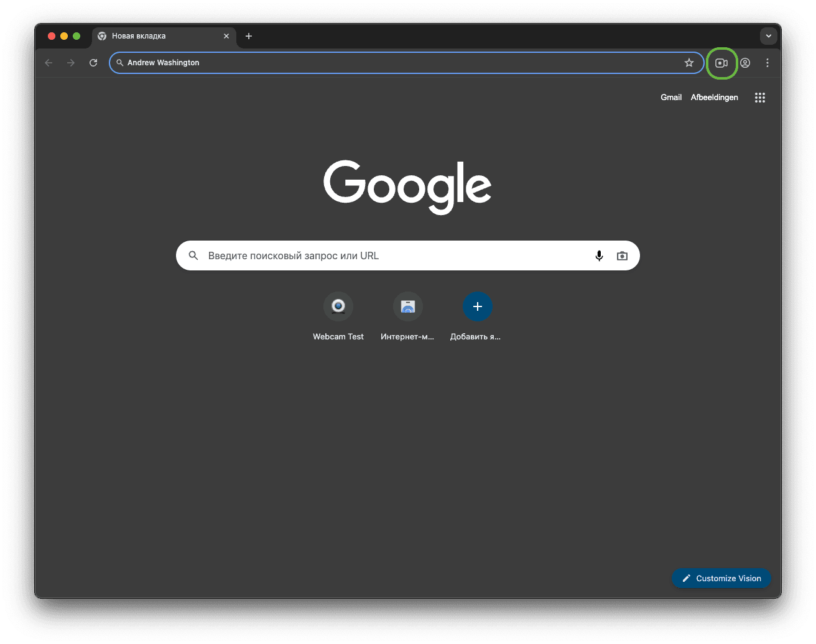
Task: Select the Новая вкладка tab
Action: point(155,36)
